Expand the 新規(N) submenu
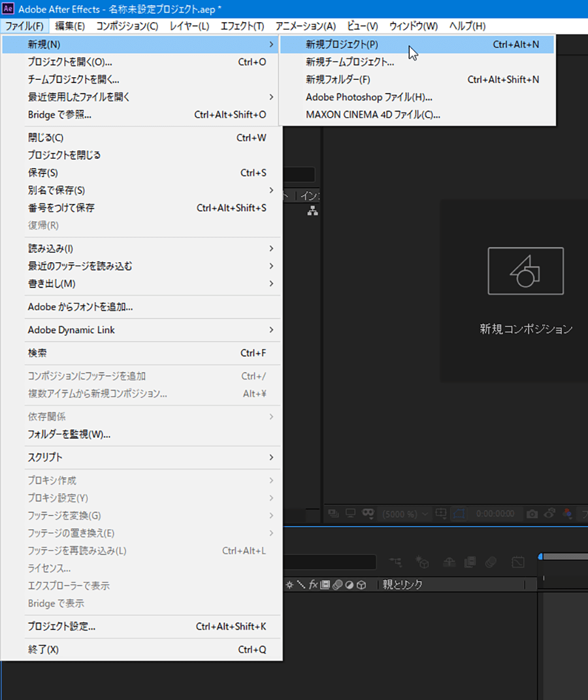 pyautogui.click(x=140, y=44)
